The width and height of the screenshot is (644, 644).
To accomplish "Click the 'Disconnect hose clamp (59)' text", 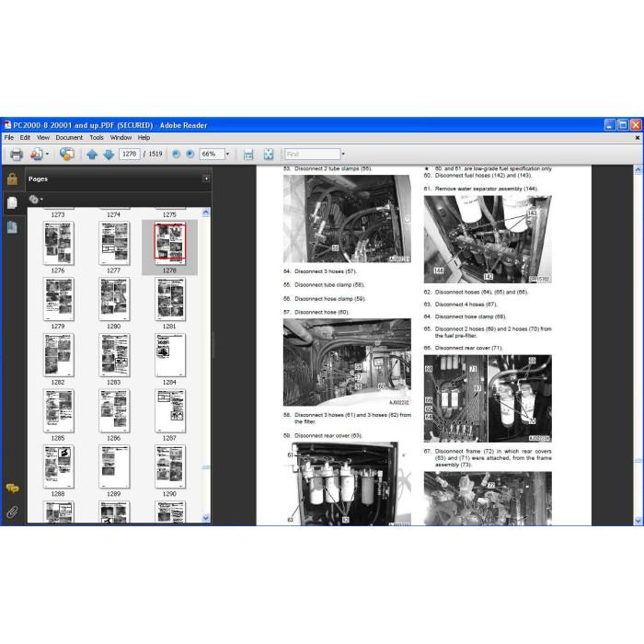I will [329, 299].
